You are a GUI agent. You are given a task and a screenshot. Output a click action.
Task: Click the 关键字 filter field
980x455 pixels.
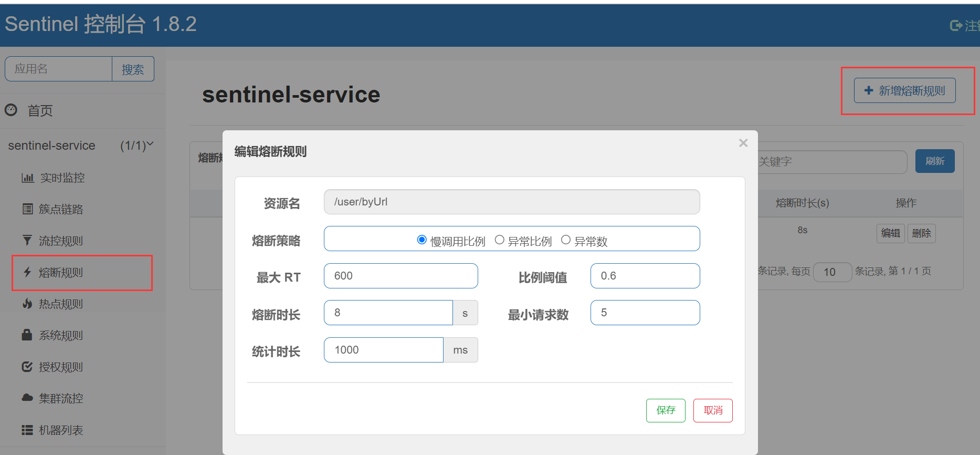pos(832,162)
